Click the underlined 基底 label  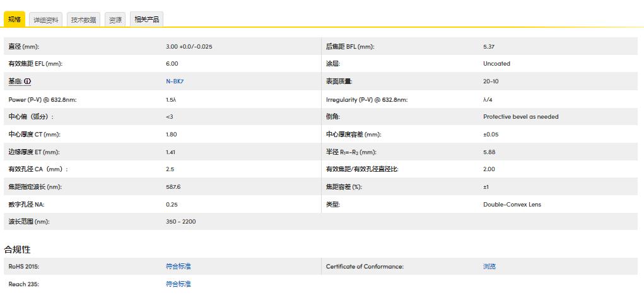[x=15, y=81]
